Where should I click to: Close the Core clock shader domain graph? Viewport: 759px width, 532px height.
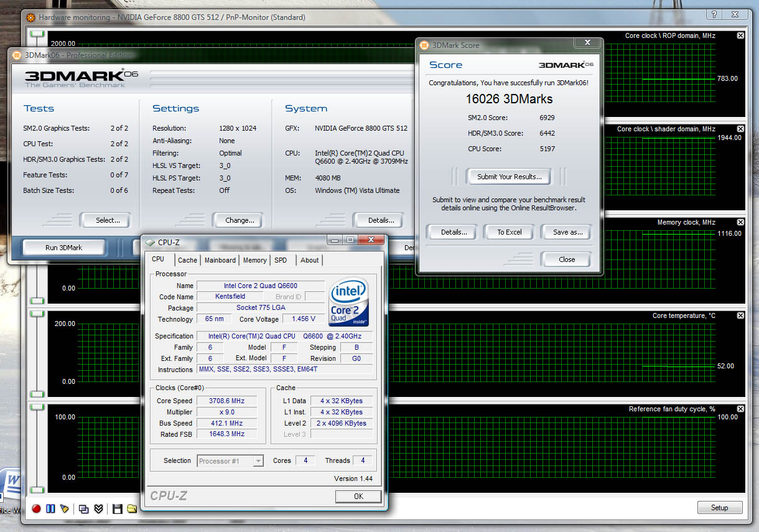[740, 129]
